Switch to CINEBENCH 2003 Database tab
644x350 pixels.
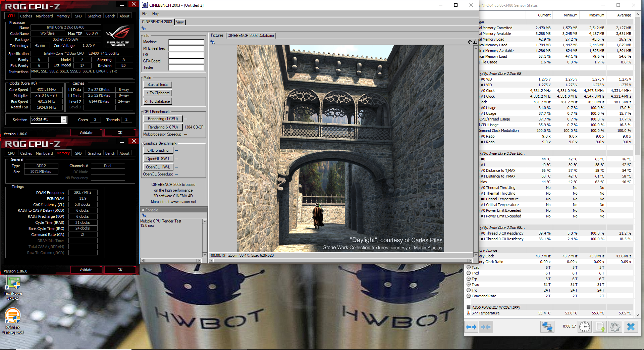tap(251, 36)
